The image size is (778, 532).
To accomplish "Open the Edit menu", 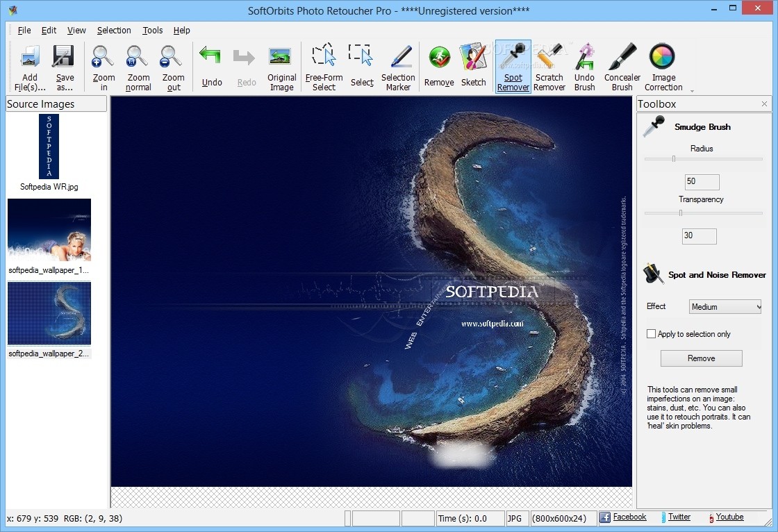I will coord(49,31).
